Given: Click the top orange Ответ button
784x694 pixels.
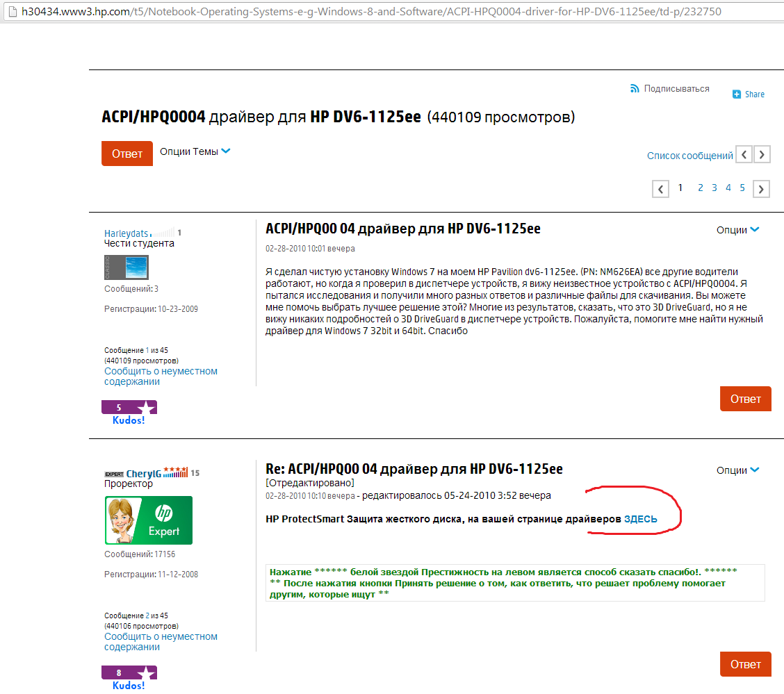Looking at the screenshot, I should 127,154.
